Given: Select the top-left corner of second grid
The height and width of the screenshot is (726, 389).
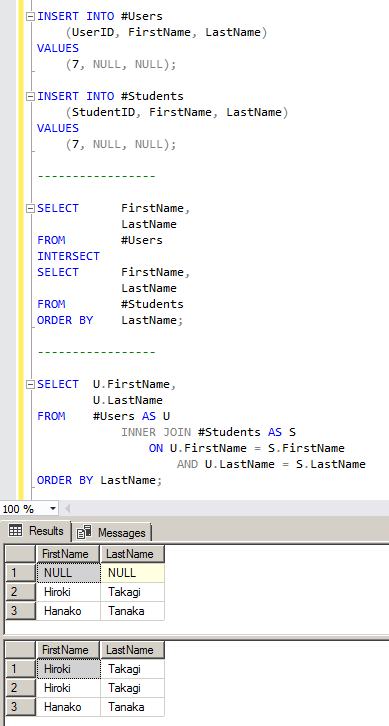Looking at the screenshot, I should click(20, 650).
